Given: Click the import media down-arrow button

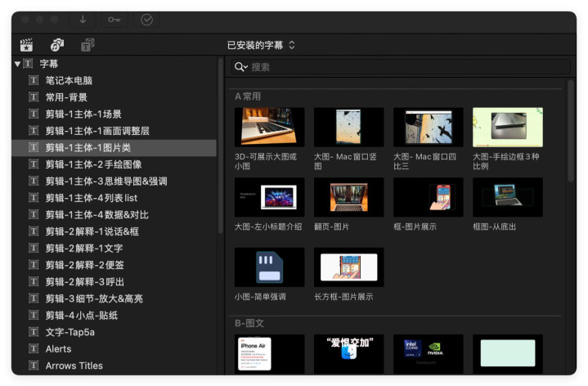Looking at the screenshot, I should click(x=83, y=20).
